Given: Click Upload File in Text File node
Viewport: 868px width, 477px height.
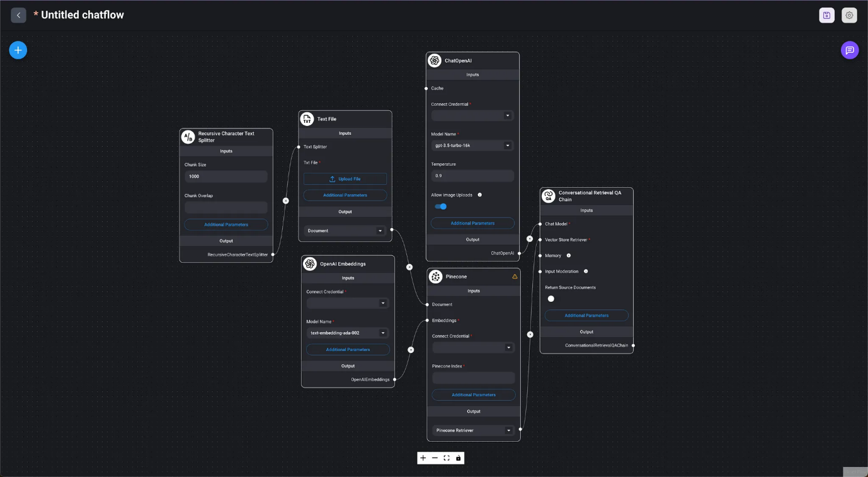Looking at the screenshot, I should point(345,179).
